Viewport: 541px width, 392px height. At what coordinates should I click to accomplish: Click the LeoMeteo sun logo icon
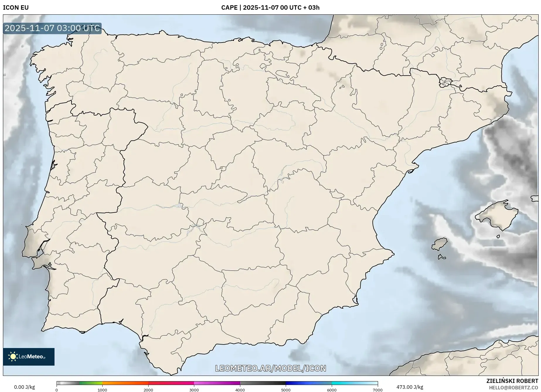pos(13,357)
